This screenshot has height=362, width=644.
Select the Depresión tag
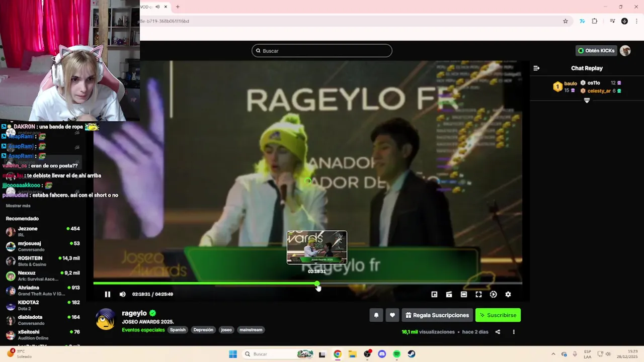pos(203,330)
